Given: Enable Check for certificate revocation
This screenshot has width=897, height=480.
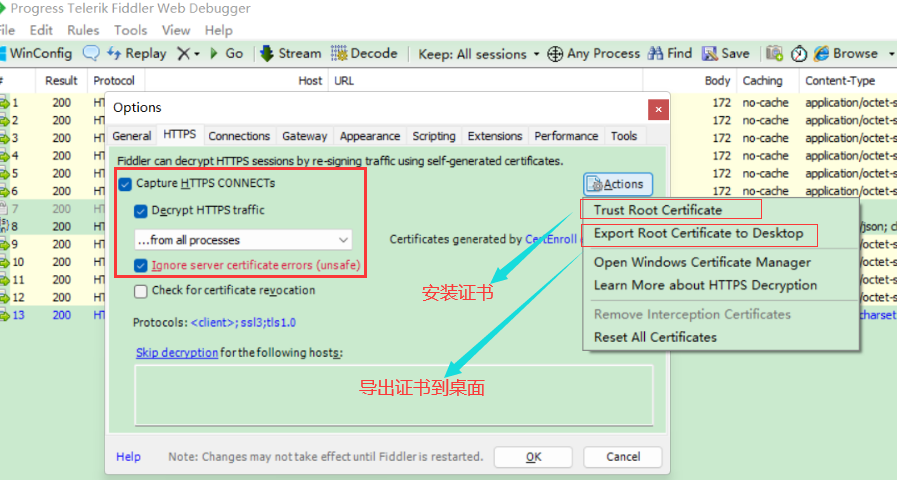Looking at the screenshot, I should click(141, 291).
